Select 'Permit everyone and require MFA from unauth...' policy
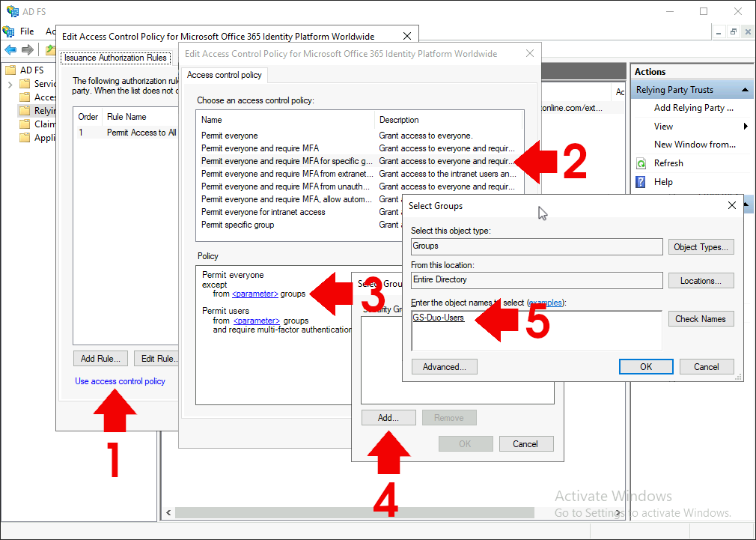 tap(359, 186)
